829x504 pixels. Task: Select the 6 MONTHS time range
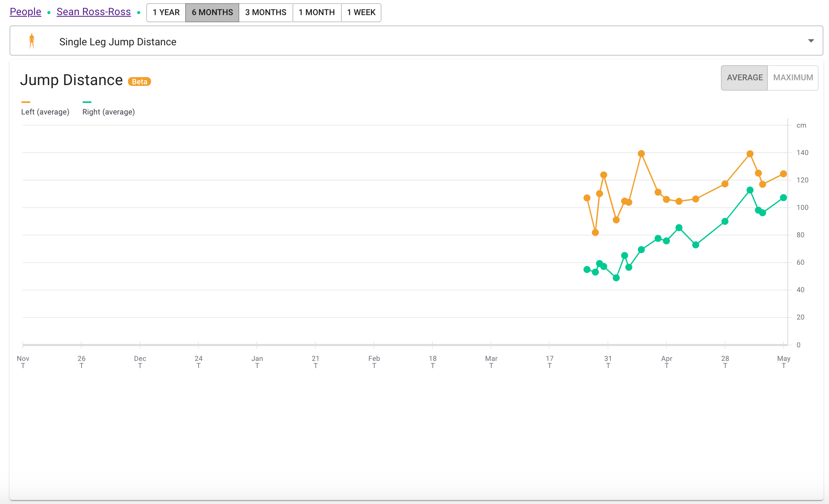(212, 12)
